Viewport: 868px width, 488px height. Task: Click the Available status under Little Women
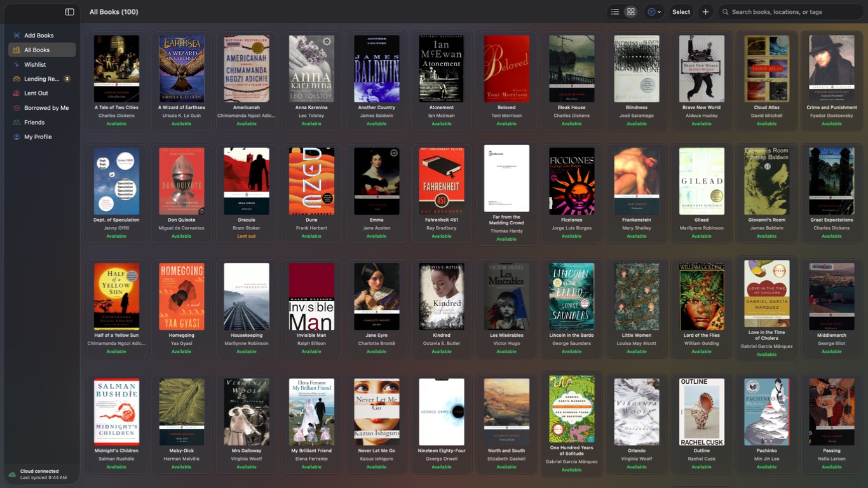click(637, 351)
